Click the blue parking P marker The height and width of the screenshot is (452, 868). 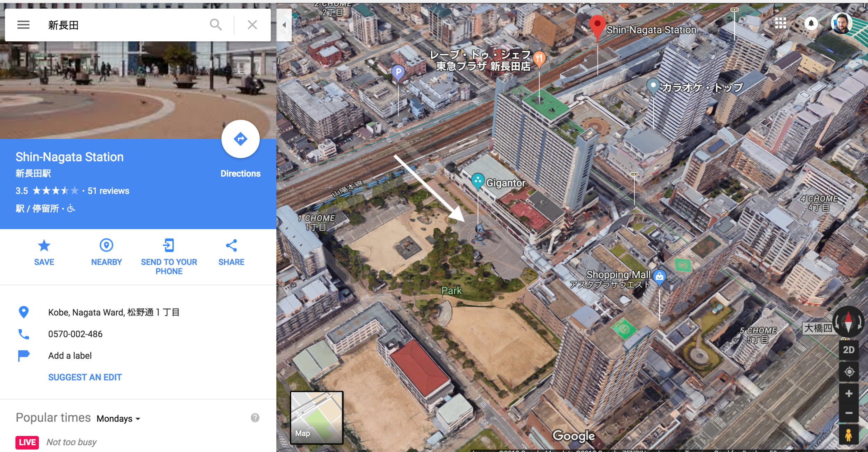click(x=398, y=73)
